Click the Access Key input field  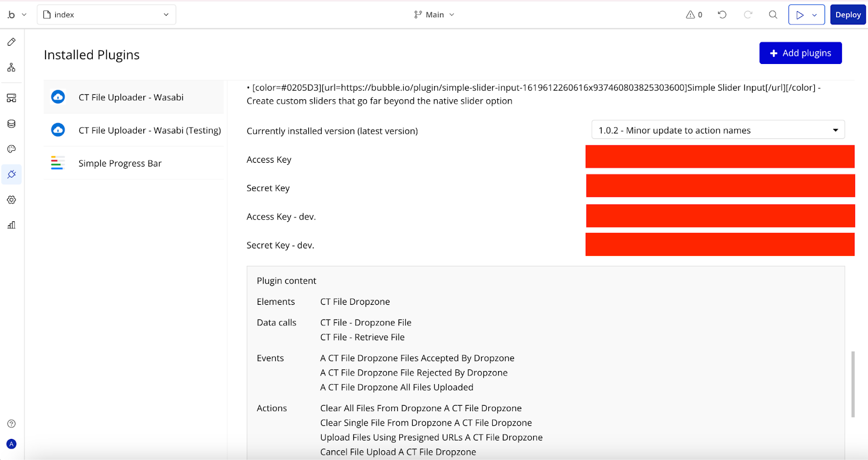pos(720,157)
